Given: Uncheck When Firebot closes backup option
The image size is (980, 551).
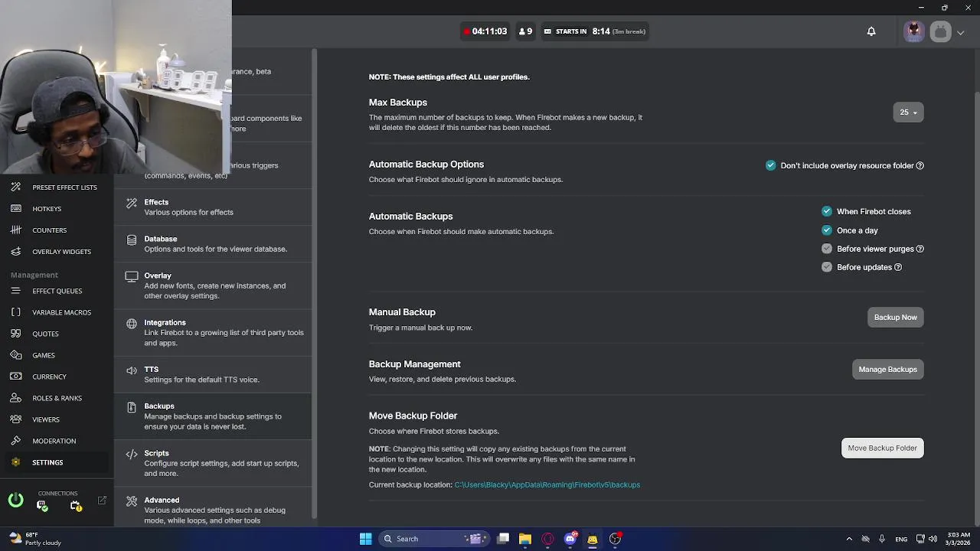Looking at the screenshot, I should (827, 211).
